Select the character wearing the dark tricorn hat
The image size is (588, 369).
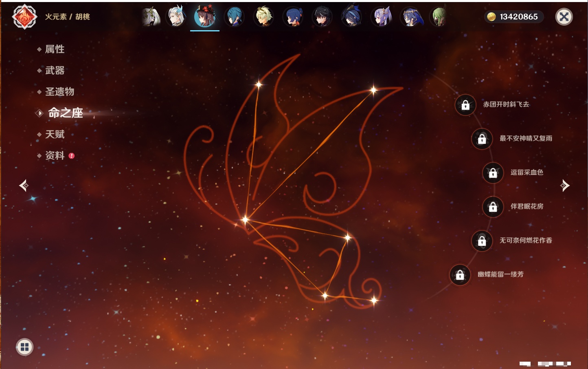pyautogui.click(x=351, y=17)
